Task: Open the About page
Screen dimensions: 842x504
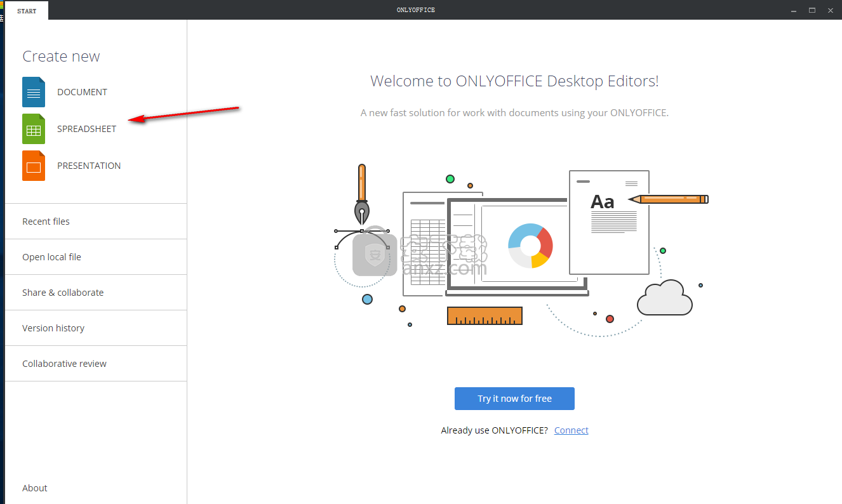Action: tap(35, 488)
